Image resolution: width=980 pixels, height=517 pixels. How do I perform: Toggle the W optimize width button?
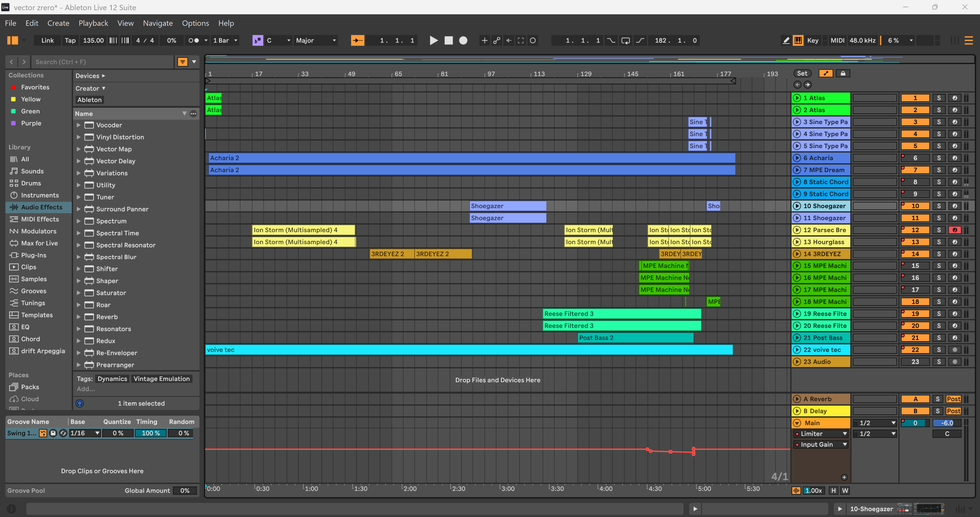845,490
